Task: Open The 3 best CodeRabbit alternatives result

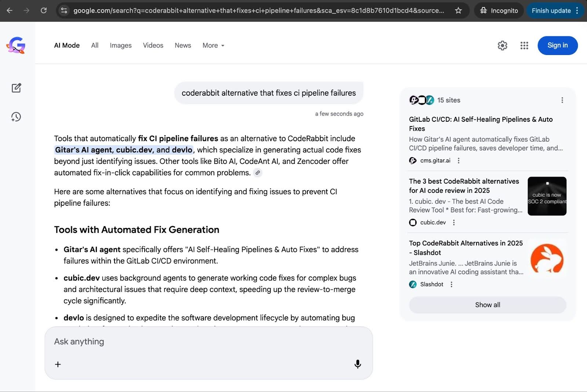Action: (464, 186)
